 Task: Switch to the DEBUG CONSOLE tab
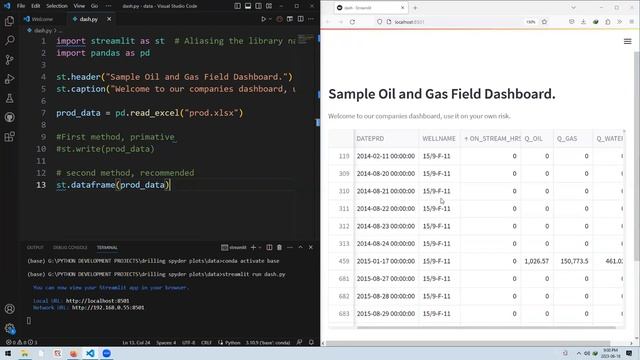point(70,247)
